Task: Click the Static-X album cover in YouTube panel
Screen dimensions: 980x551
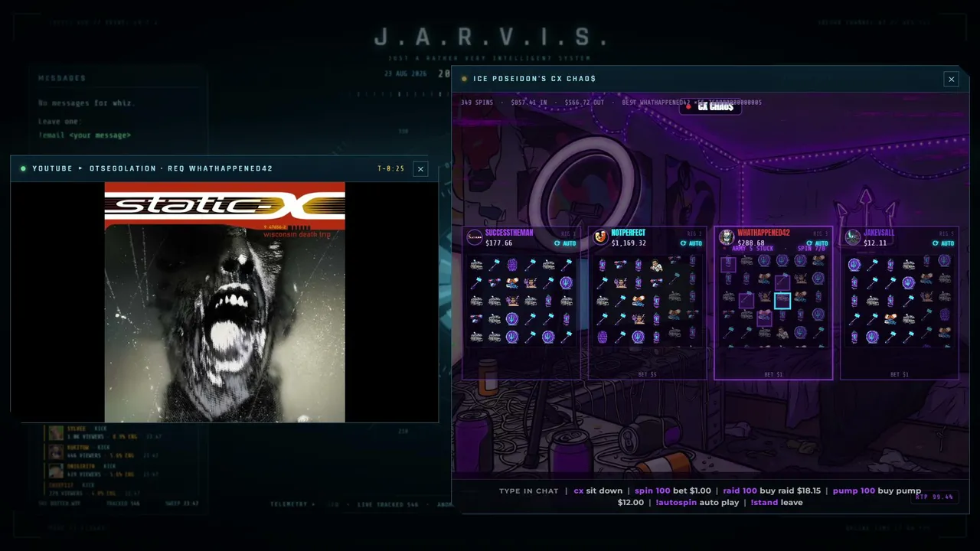Action: [225, 302]
